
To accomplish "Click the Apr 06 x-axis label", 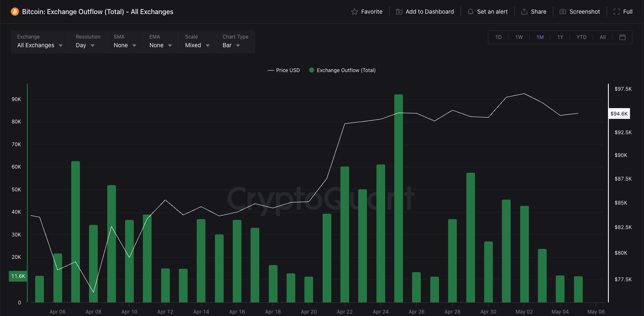I will click(x=57, y=312).
